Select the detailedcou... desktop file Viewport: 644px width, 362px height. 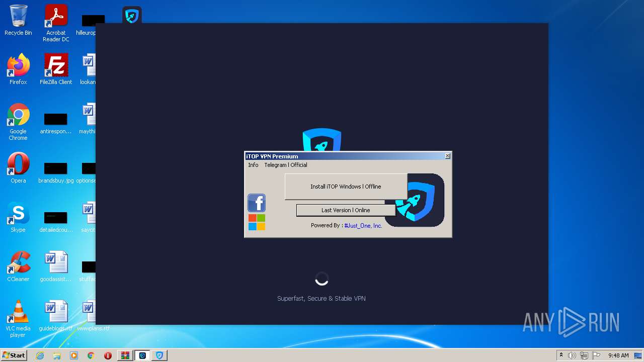click(x=56, y=222)
